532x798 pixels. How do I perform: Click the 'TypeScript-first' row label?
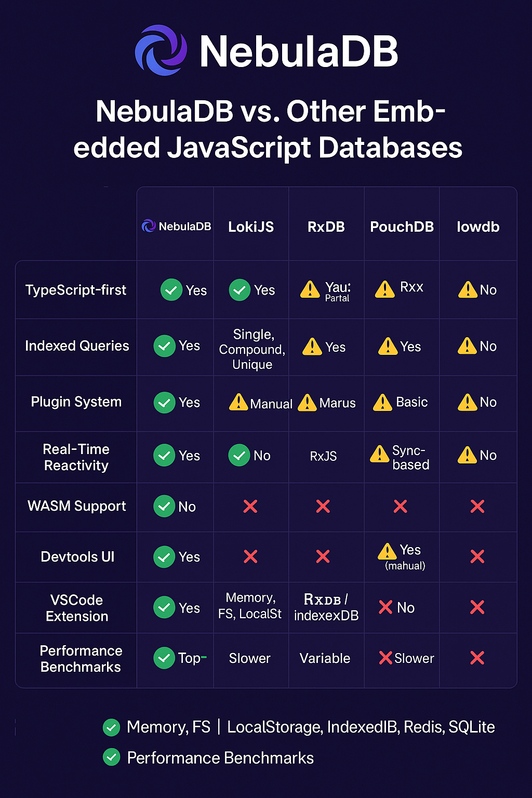pos(76,290)
